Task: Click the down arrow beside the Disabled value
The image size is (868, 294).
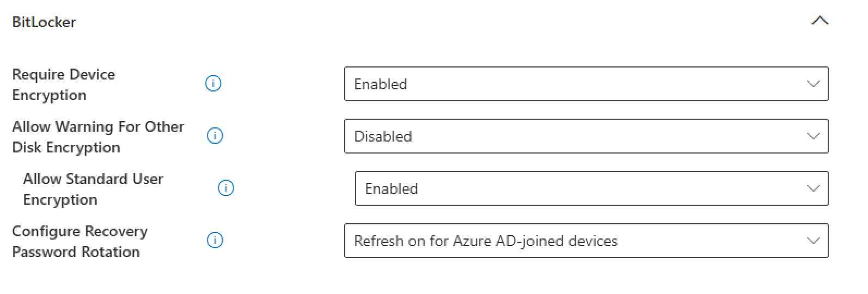Action: [813, 136]
